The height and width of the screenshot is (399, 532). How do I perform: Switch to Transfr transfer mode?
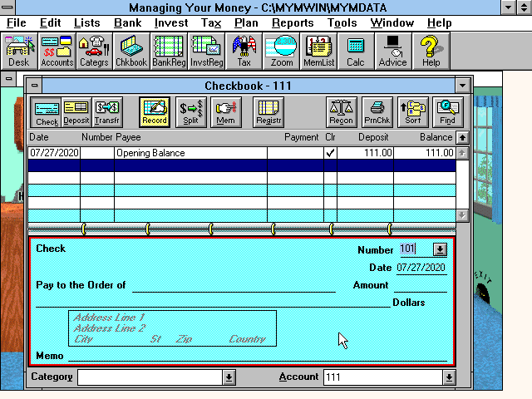tap(107, 112)
